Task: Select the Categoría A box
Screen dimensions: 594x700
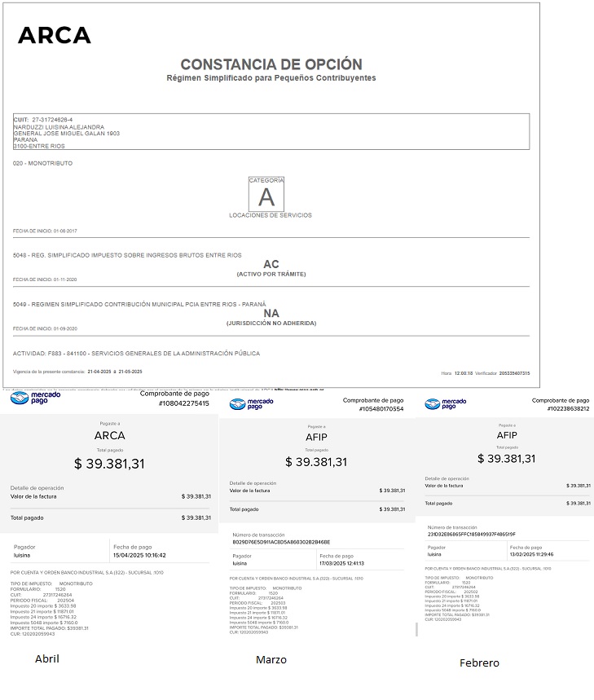Action: click(266, 196)
